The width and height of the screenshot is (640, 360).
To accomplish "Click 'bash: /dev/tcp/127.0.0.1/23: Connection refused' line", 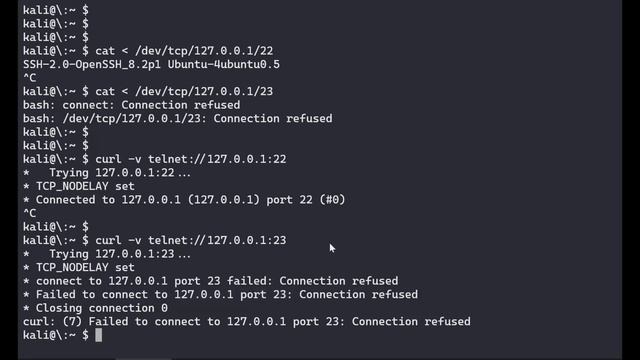I will pyautogui.click(x=178, y=118).
